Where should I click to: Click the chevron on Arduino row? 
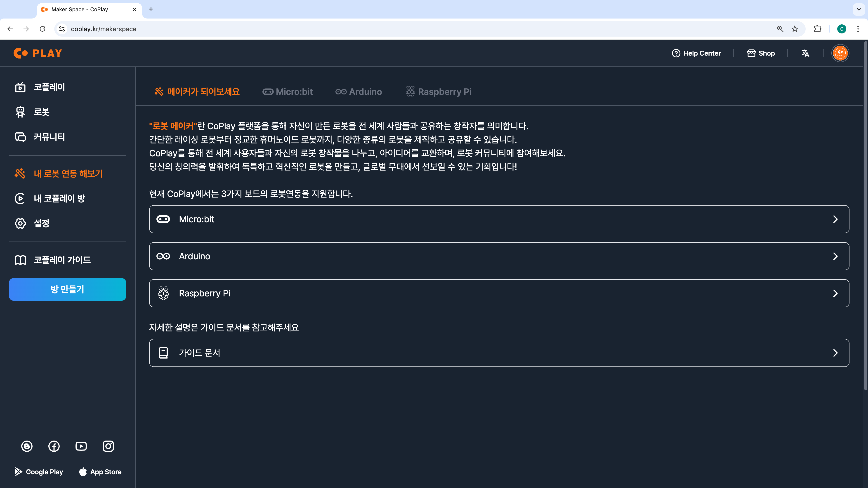[x=835, y=256]
